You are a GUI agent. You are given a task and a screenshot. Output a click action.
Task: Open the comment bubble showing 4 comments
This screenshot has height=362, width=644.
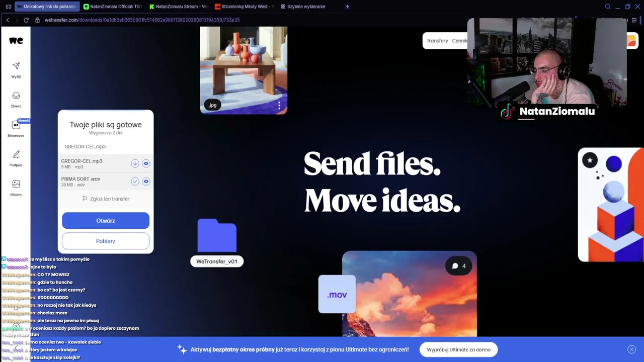459,266
